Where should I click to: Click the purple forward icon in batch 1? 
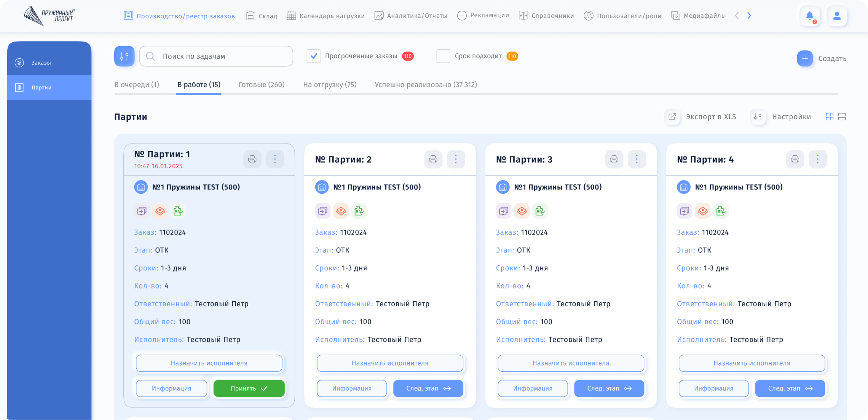142,211
